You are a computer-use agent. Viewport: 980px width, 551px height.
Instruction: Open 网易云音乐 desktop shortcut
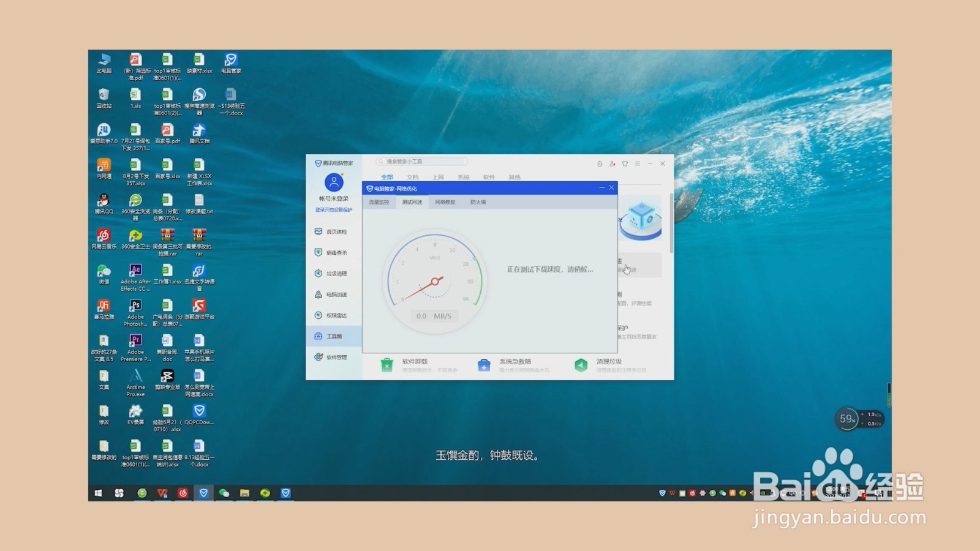click(x=104, y=239)
